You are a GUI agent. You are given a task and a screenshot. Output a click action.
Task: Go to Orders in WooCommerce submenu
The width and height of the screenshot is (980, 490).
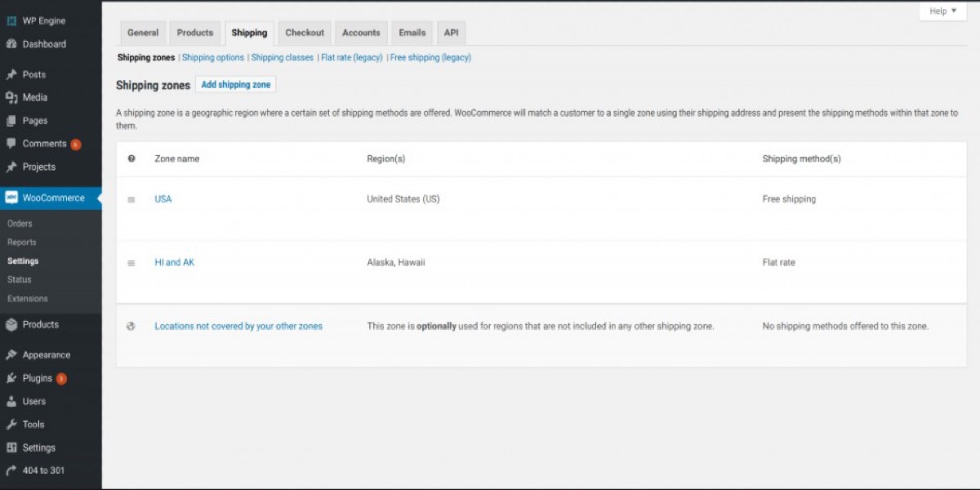tap(20, 224)
